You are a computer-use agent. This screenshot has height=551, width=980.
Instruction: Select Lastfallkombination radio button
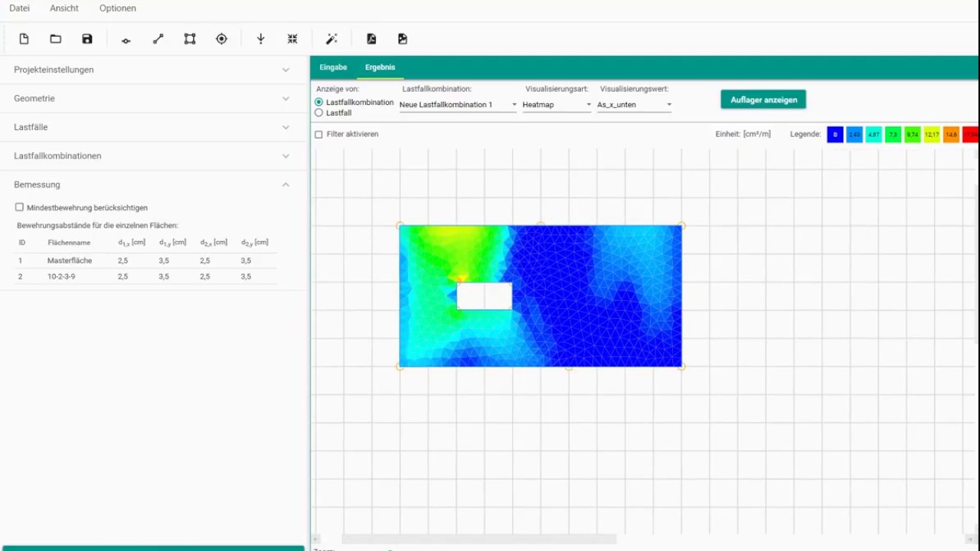[x=318, y=103]
